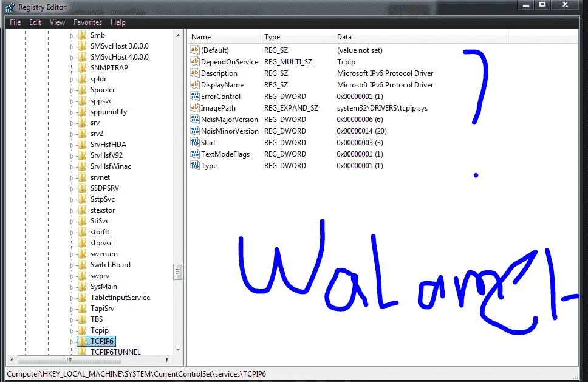The image size is (588, 382).
Task: Click the folder icon of storvsc key
Action: 82,243
